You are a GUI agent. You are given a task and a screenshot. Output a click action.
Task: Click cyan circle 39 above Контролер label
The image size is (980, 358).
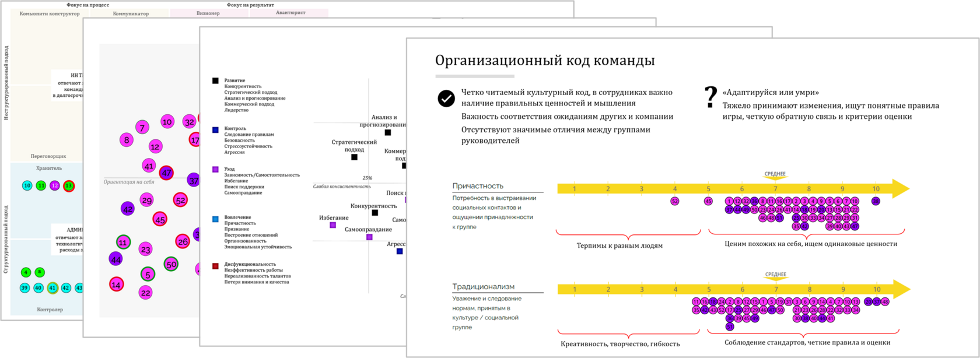tap(24, 288)
